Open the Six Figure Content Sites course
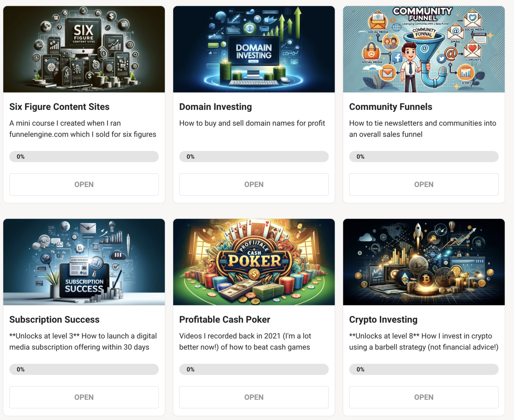514x420 pixels. pos(84,184)
